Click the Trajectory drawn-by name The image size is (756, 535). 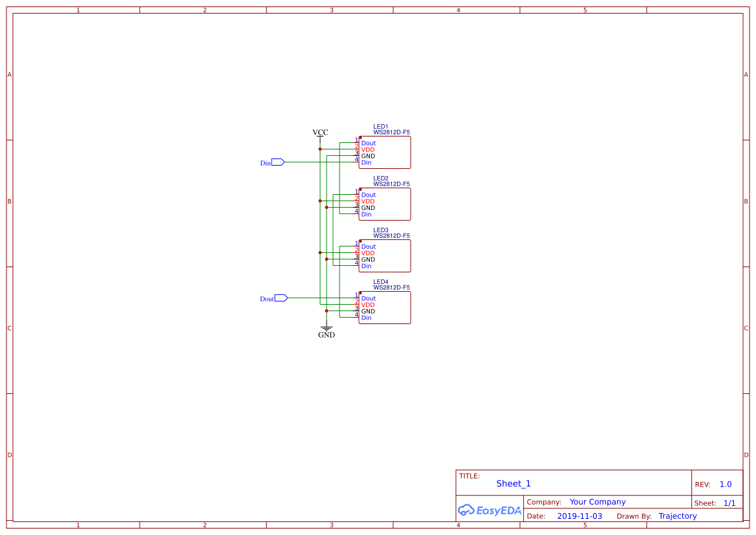click(x=677, y=516)
